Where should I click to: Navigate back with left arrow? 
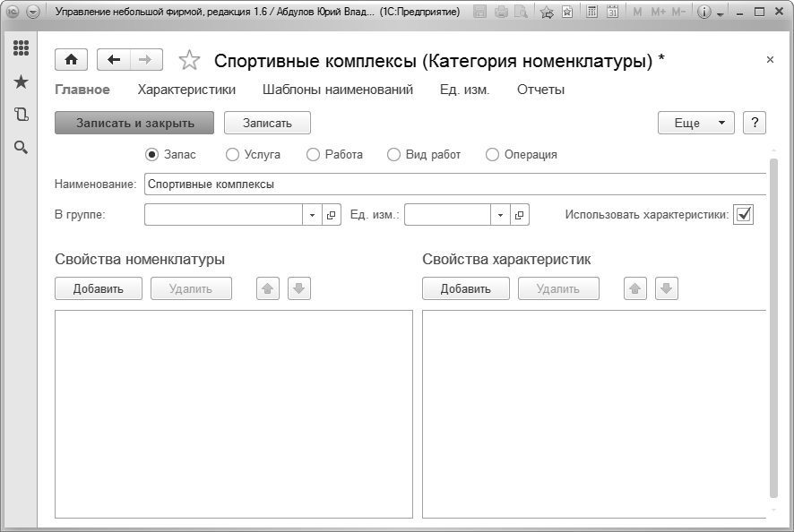pyautogui.click(x=114, y=60)
